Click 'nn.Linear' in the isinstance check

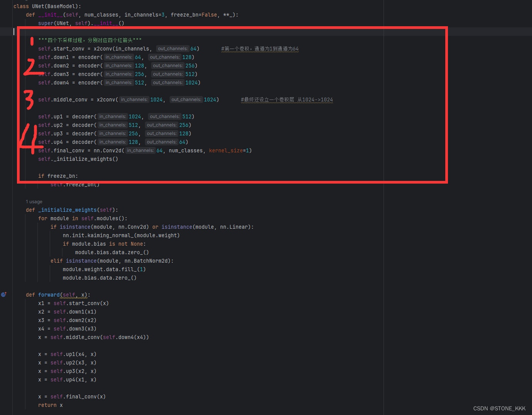(234, 227)
